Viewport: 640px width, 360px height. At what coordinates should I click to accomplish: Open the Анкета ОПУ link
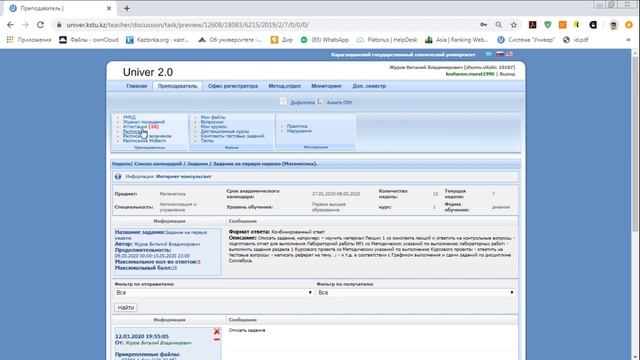(x=339, y=102)
